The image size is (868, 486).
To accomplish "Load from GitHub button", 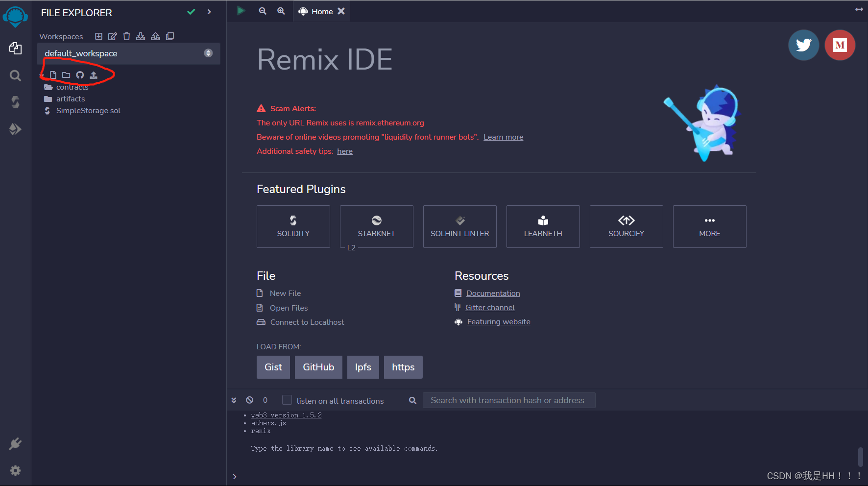I will pyautogui.click(x=318, y=367).
